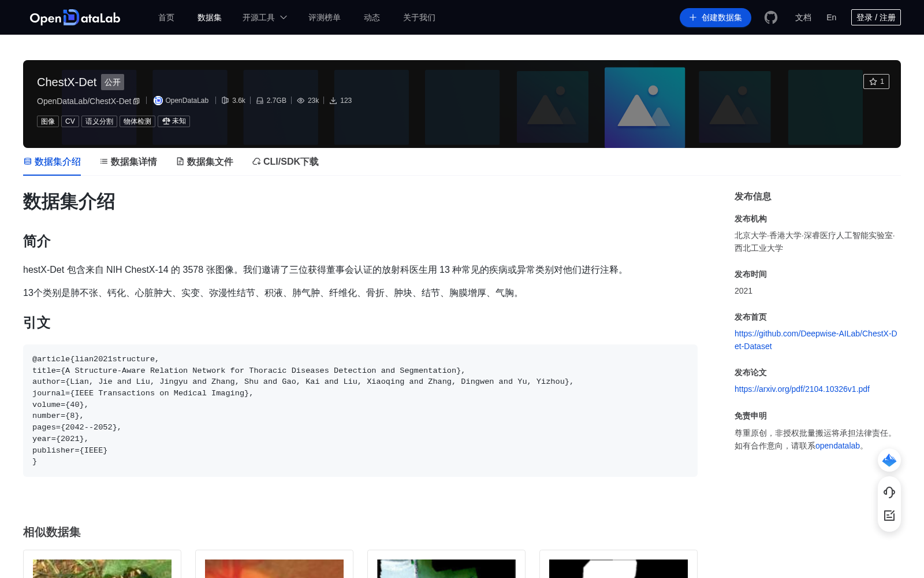Open the first similar dataset thumbnail
The height and width of the screenshot is (578, 924).
coord(102,569)
